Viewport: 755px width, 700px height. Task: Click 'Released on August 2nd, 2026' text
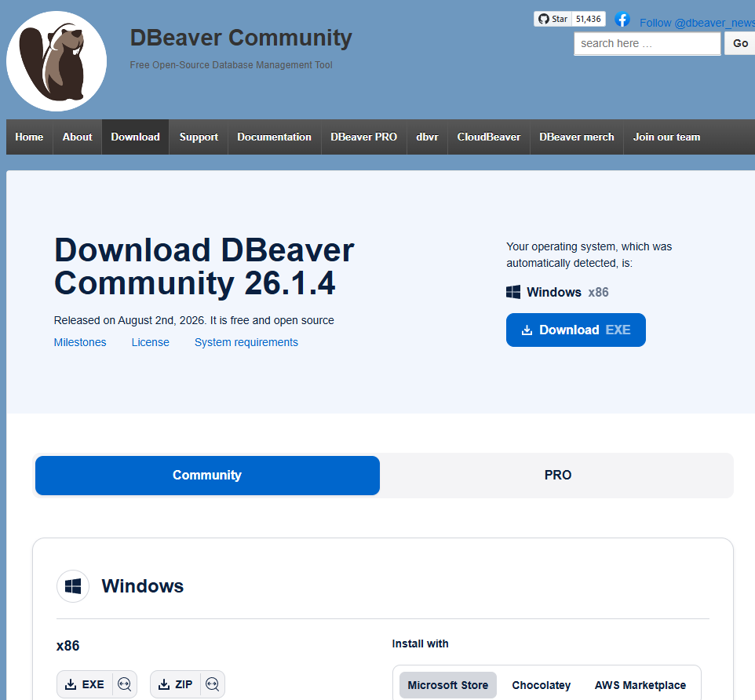coord(130,320)
